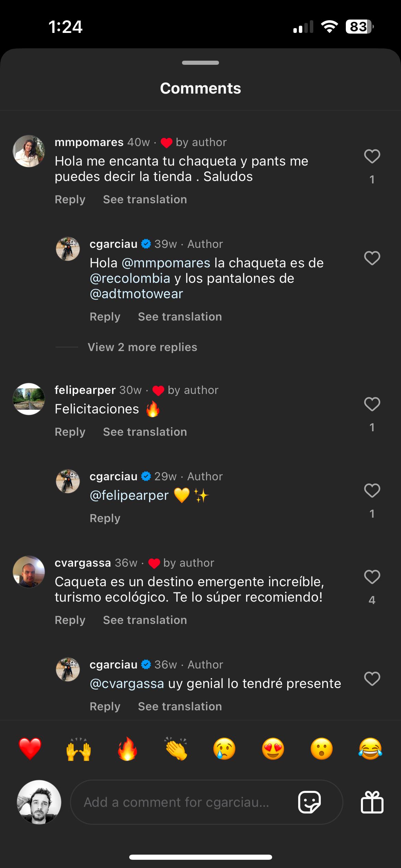Insert the red heart emoji reaction
The height and width of the screenshot is (868, 401).
[x=30, y=749]
